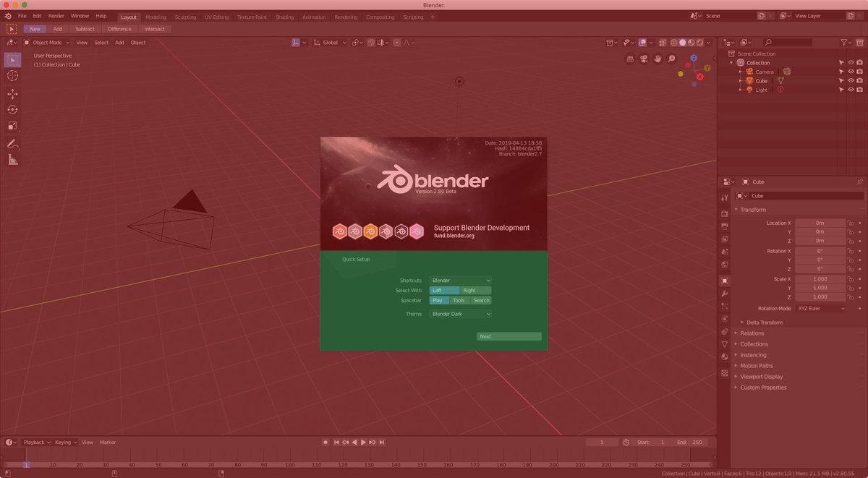Open the XYZ Euler rotation mode dropdown

pyautogui.click(x=820, y=308)
